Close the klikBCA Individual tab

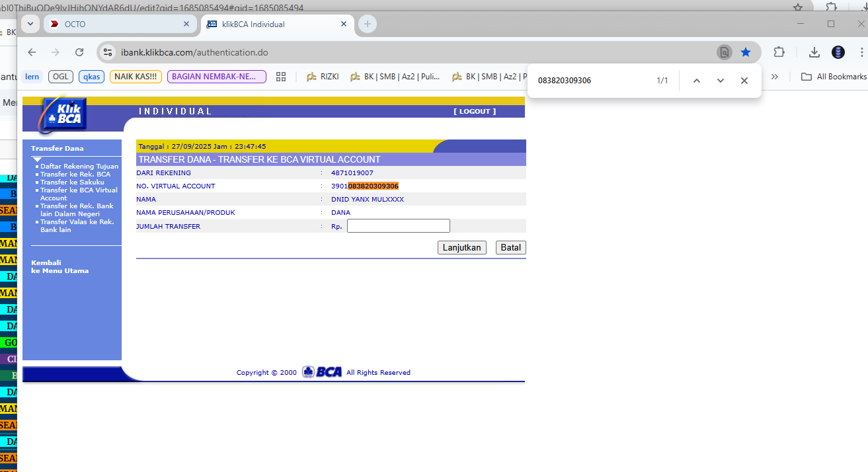click(x=344, y=24)
